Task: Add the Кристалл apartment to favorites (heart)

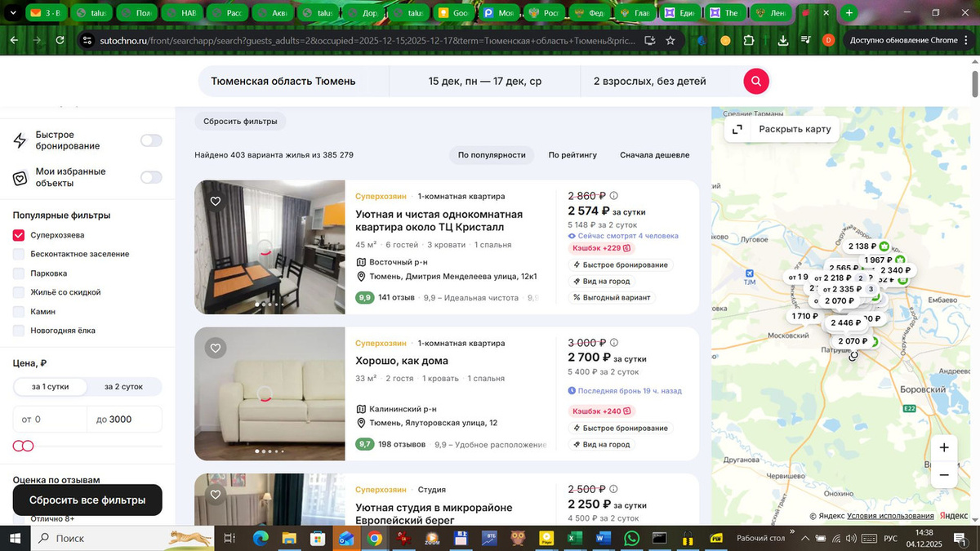Action: pos(216,201)
